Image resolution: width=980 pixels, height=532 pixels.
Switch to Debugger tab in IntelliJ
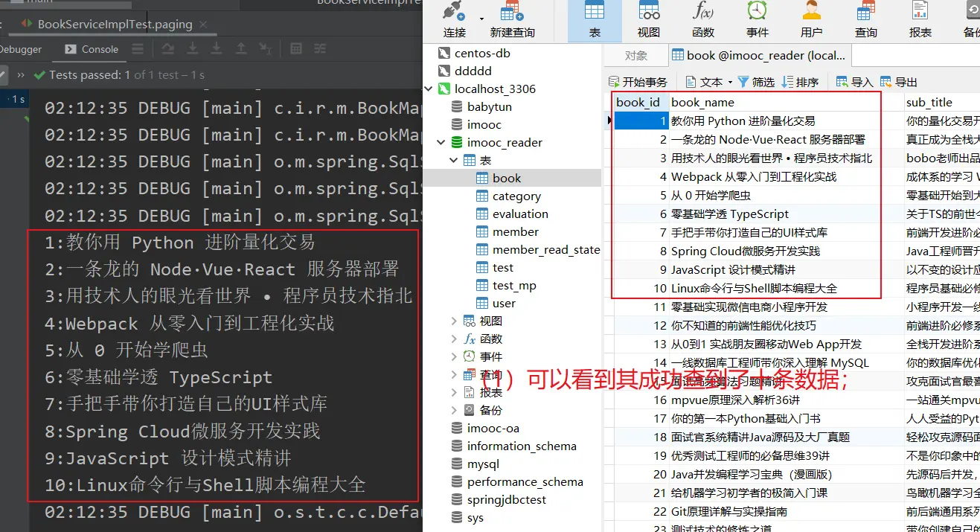[x=21, y=49]
